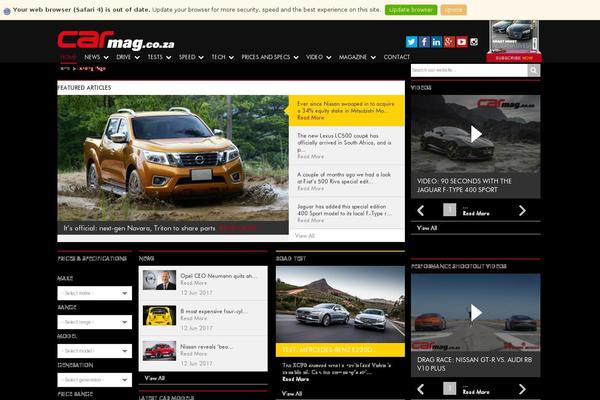Open the Select range dropdown
The height and width of the screenshot is (400, 600).
click(x=95, y=322)
